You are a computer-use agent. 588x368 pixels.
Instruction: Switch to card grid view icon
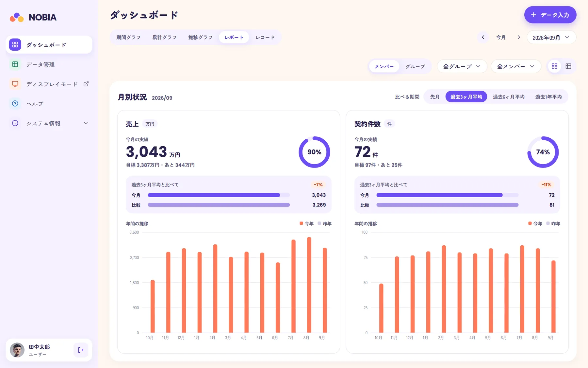tap(554, 66)
